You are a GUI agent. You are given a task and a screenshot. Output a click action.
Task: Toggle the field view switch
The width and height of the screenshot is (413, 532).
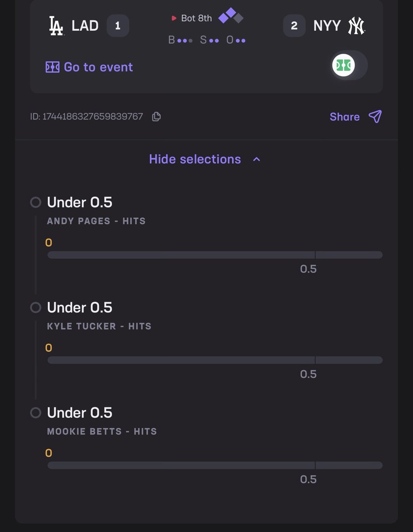click(x=350, y=66)
